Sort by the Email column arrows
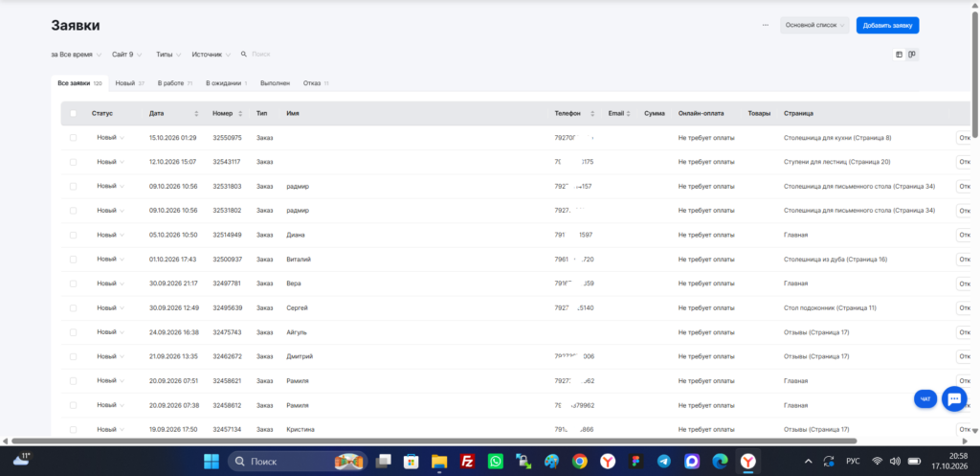The image size is (980, 476). [628, 114]
